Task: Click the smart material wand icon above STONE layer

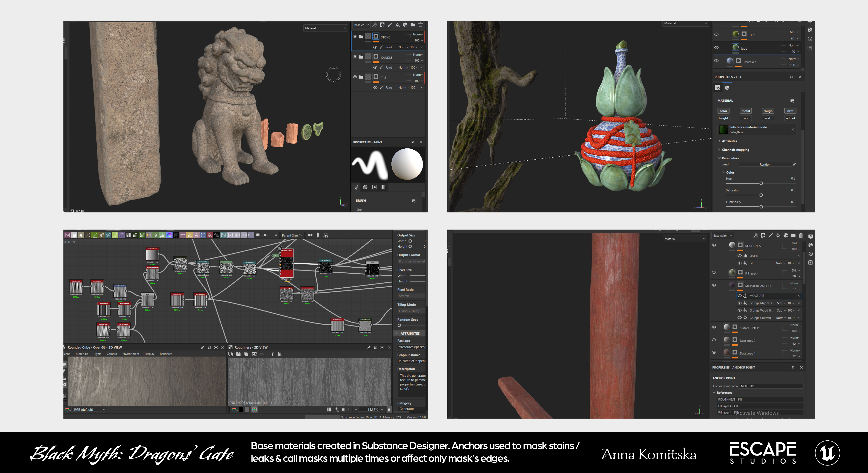Action: pos(374,25)
